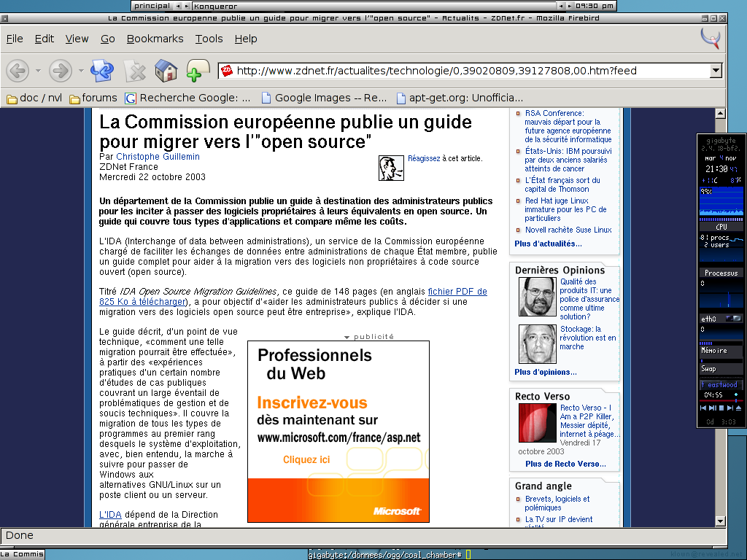This screenshot has height=560, width=747.
Task: Go forward with the Forward arrow button
Action: pyautogui.click(x=61, y=71)
